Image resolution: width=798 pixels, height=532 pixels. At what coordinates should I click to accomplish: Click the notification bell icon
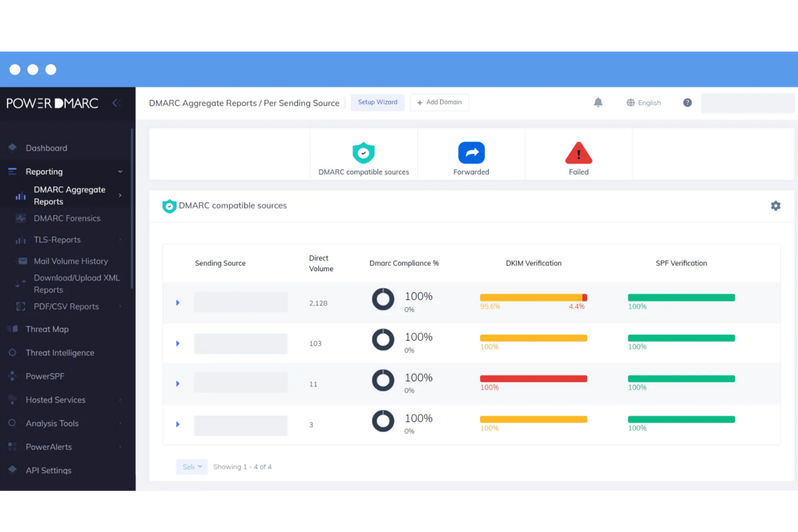point(598,102)
